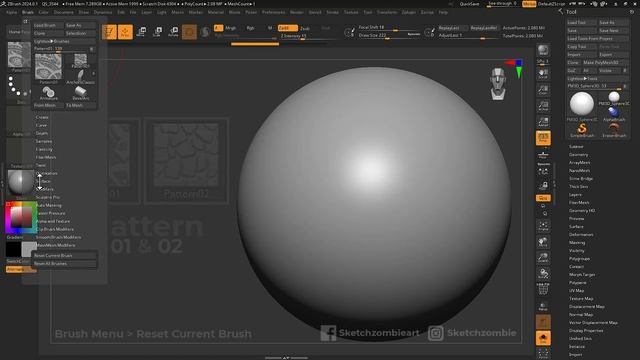640x360 pixels.
Task: Open the Stroke menu
Action: (x=332, y=12)
